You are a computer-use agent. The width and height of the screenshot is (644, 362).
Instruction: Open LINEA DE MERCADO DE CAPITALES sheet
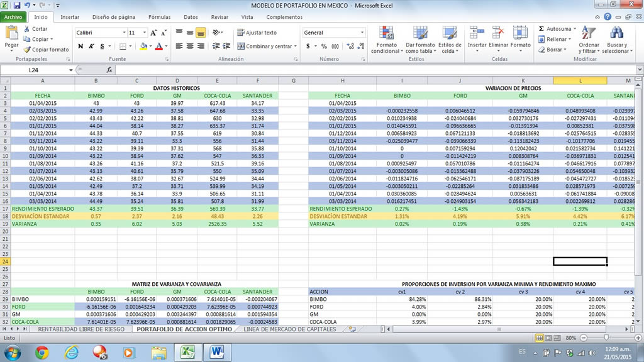point(290,329)
